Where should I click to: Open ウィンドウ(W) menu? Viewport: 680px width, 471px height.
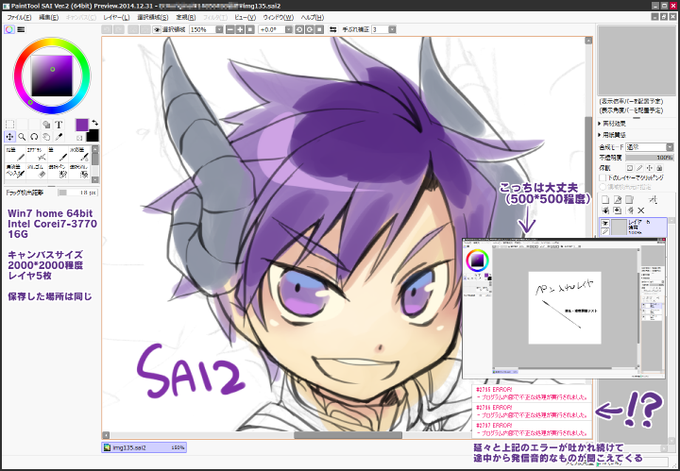pos(278,17)
